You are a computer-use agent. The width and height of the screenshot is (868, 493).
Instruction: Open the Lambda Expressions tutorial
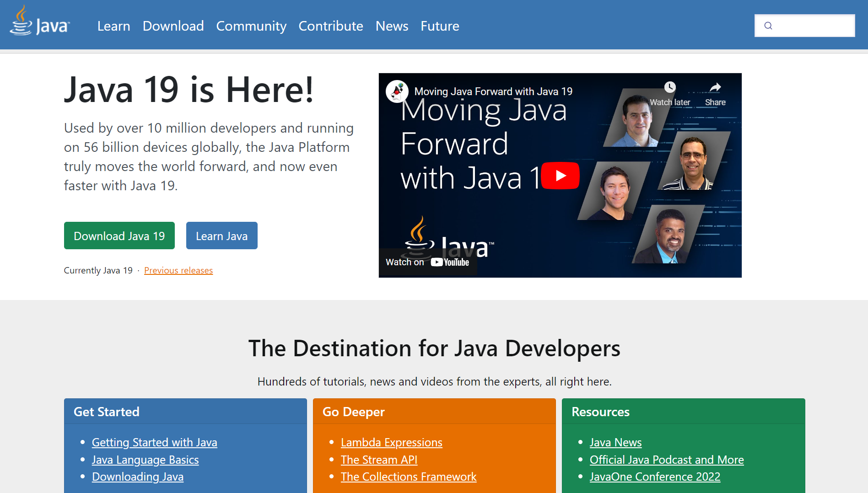[391, 442]
